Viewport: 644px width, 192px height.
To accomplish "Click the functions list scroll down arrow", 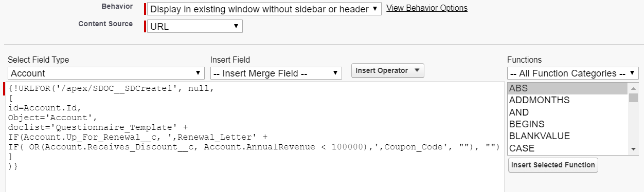I will 633,149.
